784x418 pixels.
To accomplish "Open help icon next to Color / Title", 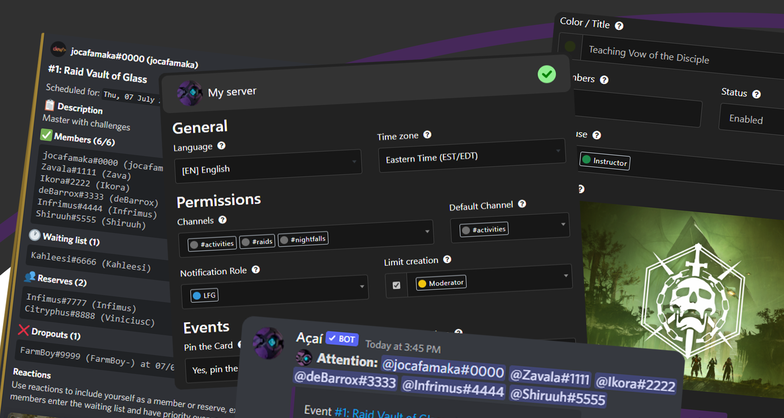I will click(619, 26).
